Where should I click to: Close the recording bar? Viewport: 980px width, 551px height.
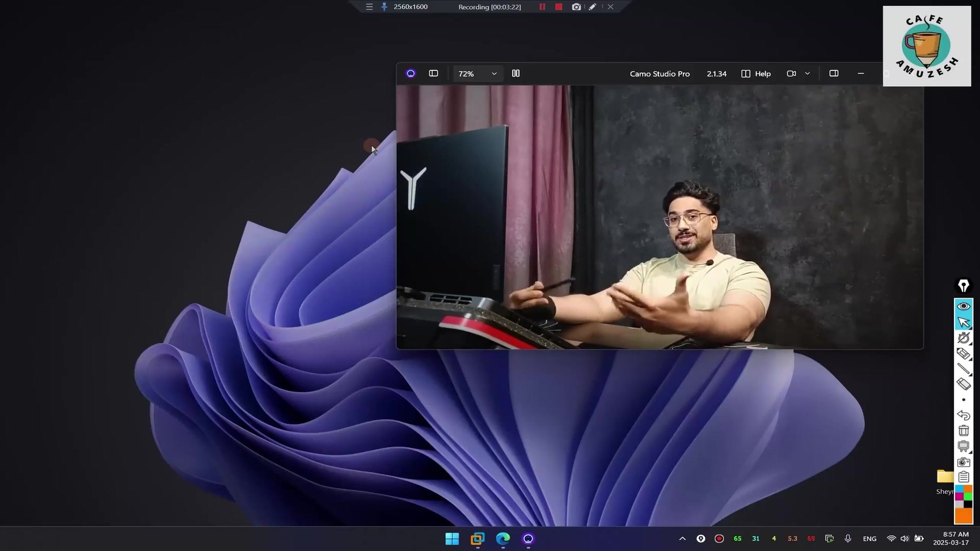pos(610,7)
